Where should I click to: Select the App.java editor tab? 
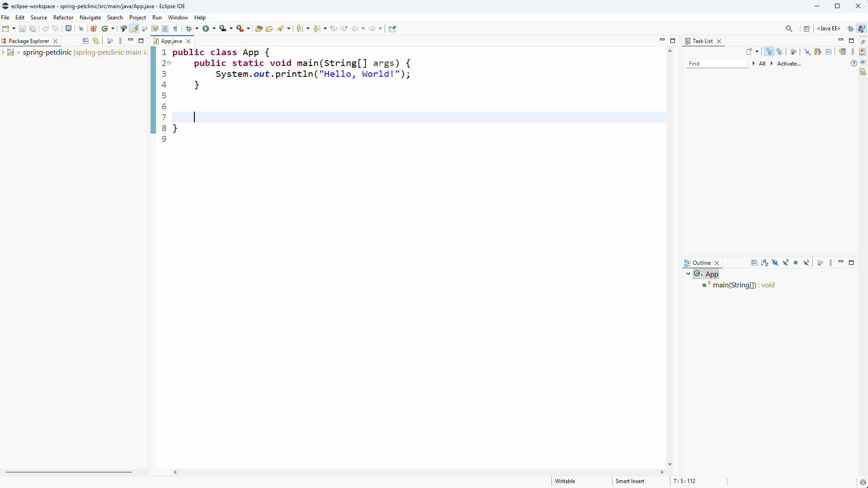point(171,41)
